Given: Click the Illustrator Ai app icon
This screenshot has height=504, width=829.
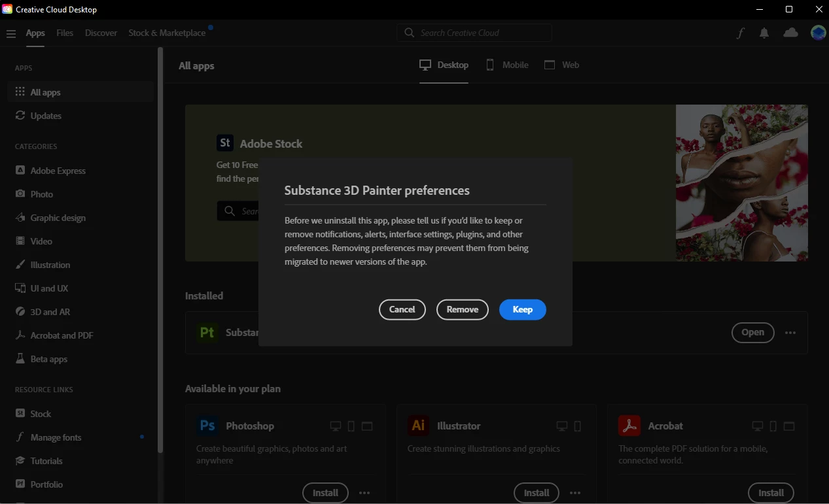Looking at the screenshot, I should pos(418,426).
